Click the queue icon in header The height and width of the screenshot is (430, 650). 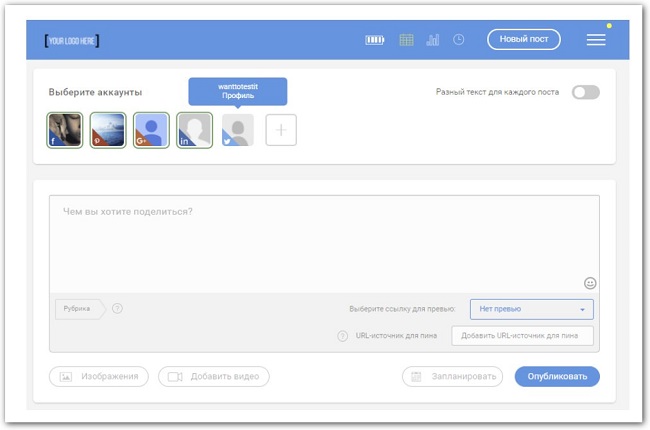pyautogui.click(x=374, y=40)
